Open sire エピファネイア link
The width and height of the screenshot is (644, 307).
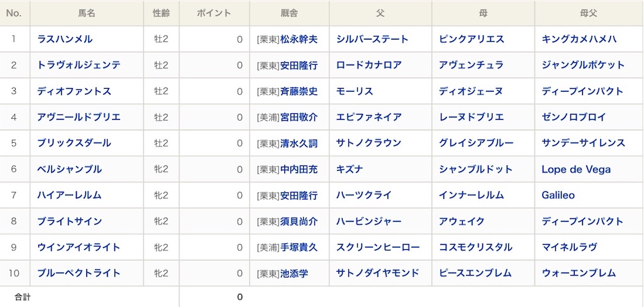click(369, 117)
